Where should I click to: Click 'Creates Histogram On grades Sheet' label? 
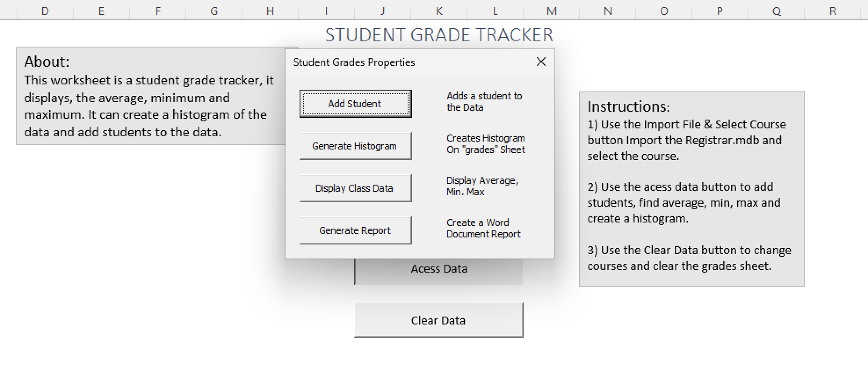pos(485,144)
